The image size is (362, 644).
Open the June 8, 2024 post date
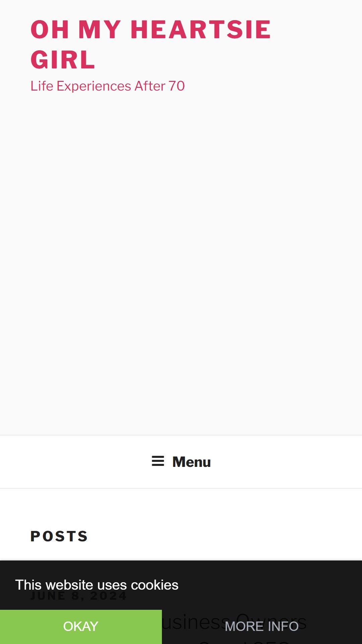coord(79,596)
